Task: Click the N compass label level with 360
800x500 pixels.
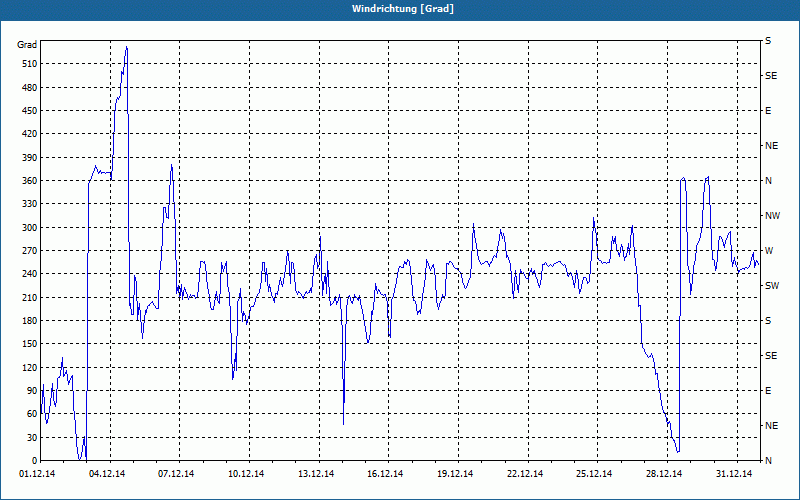Action: coord(769,181)
